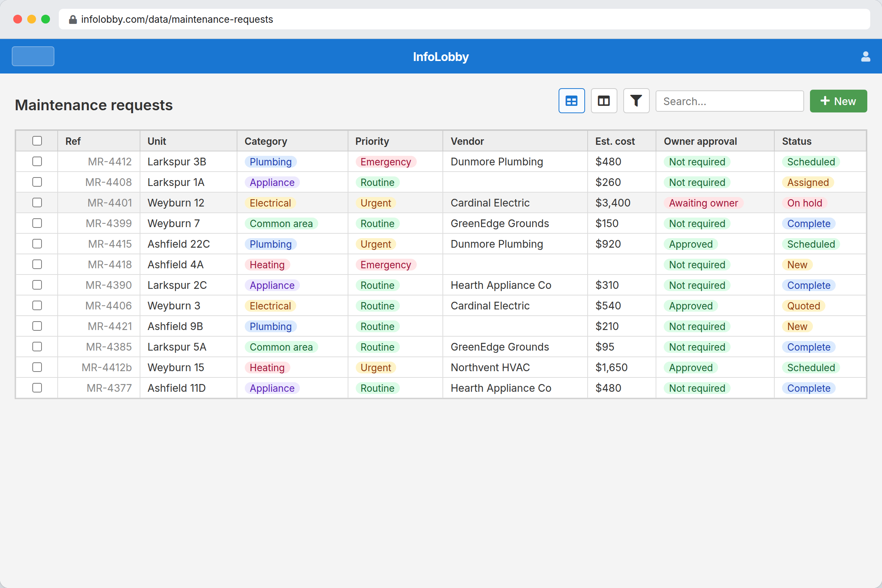Click the Quoted status tag
The height and width of the screenshot is (588, 882).
click(803, 306)
